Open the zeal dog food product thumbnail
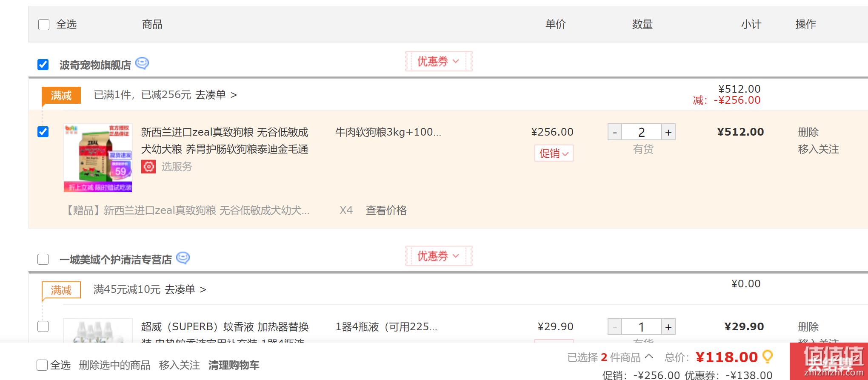This screenshot has height=380, width=868. tap(98, 158)
